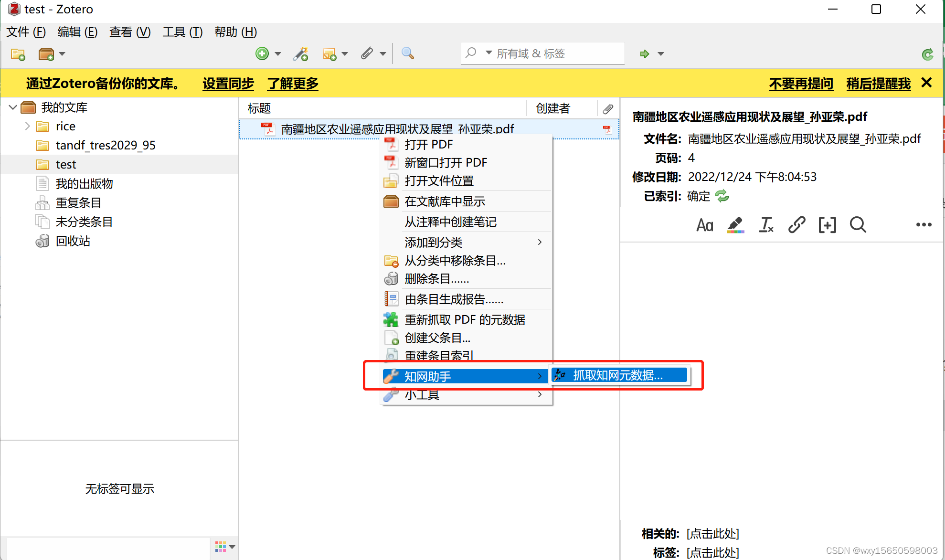Expand the 添加到分类 submenu

tap(466, 242)
